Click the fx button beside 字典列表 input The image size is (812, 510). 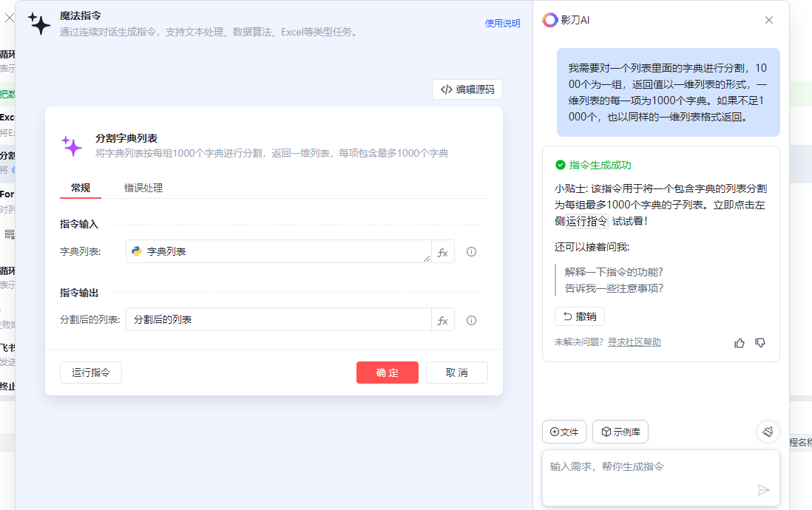443,252
